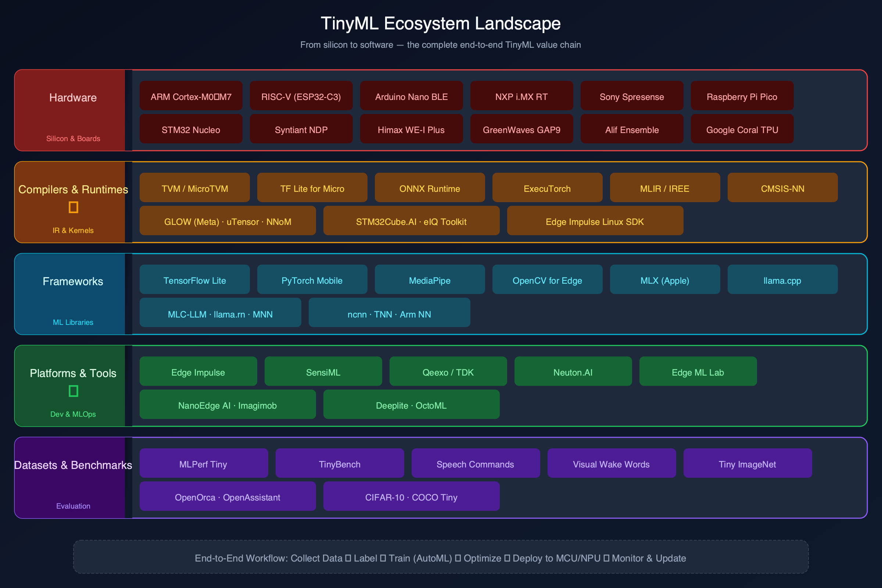Select the Qeexo / TDK box
Viewport: 882px width, 588px height.
pos(448,371)
